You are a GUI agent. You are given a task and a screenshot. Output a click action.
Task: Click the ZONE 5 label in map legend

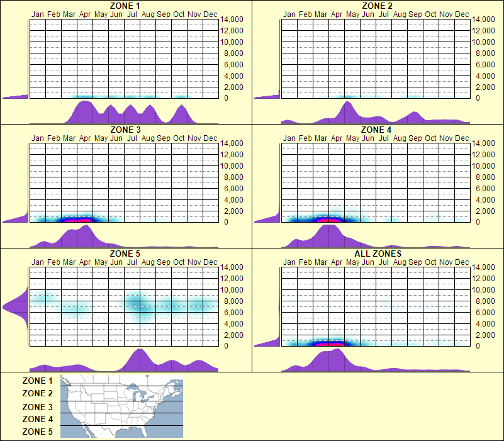pyautogui.click(x=37, y=432)
